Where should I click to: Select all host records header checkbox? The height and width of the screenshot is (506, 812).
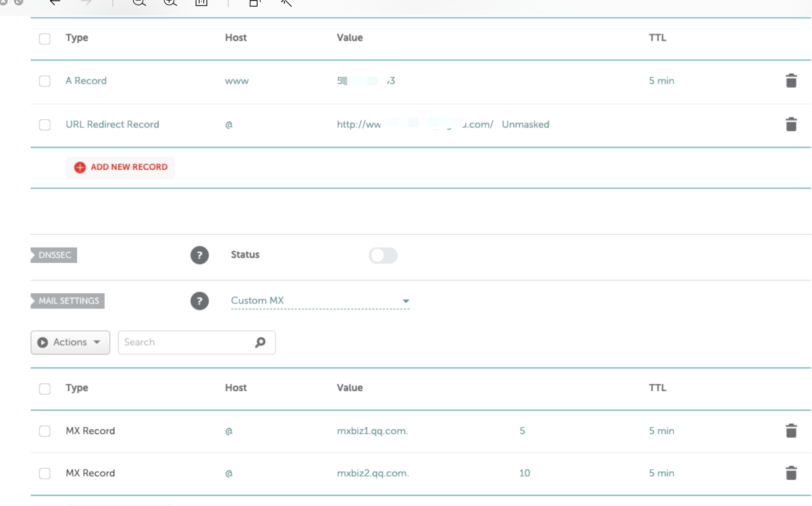45,38
